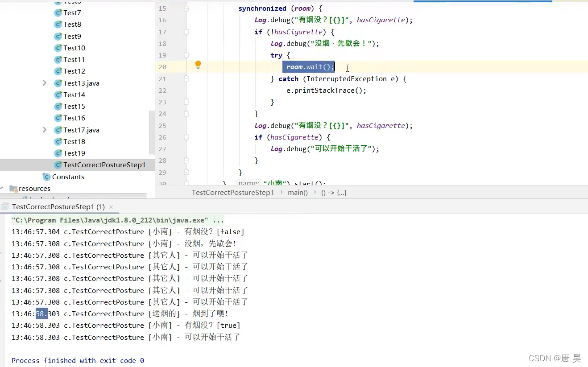Viewport: 588px width, 367px height.
Task: Click the java.exe path in console output
Action: tap(116, 220)
